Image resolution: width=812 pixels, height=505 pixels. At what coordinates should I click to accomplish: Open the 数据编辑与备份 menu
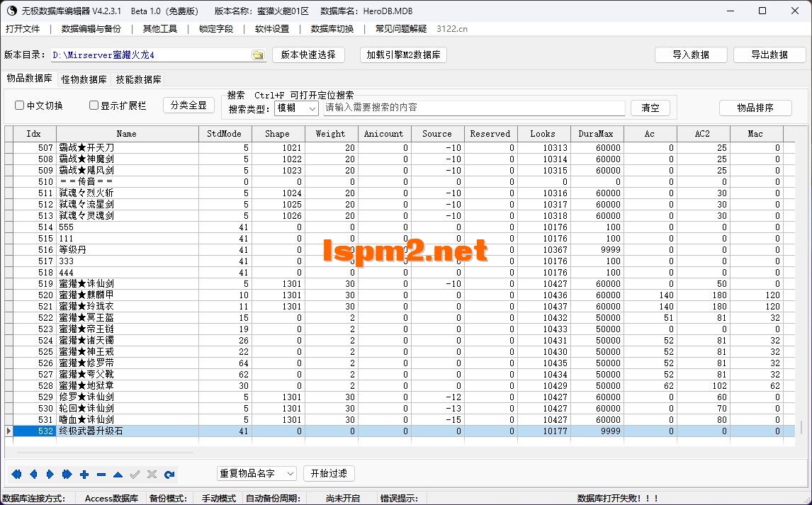coord(91,29)
